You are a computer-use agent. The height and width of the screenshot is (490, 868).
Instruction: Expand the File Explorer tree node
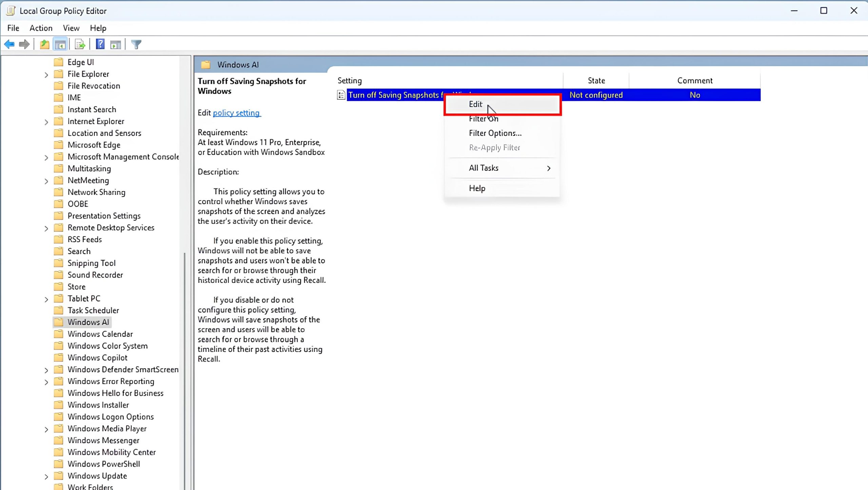point(46,75)
